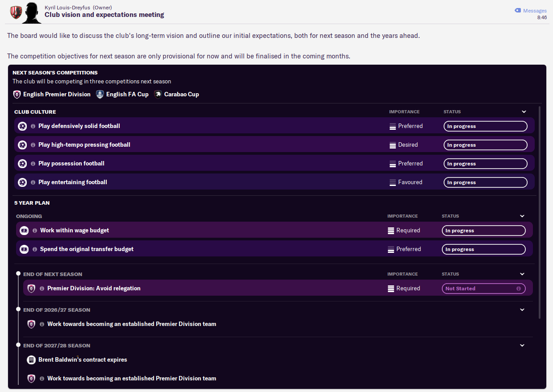Click the Messages tag icon
Screen dimensions: 553x392
(518, 10)
